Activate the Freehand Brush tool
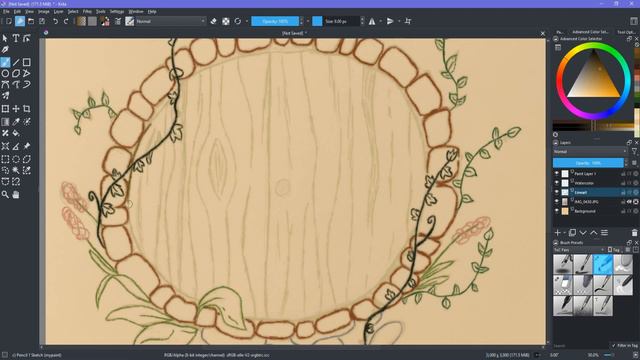Viewport: 640px width, 360px height. pyautogui.click(x=5, y=62)
